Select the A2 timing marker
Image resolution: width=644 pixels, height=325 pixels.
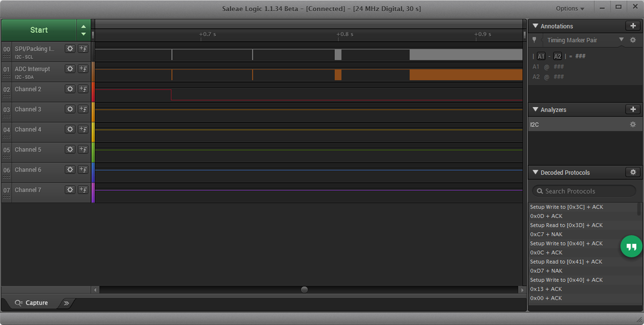click(558, 56)
